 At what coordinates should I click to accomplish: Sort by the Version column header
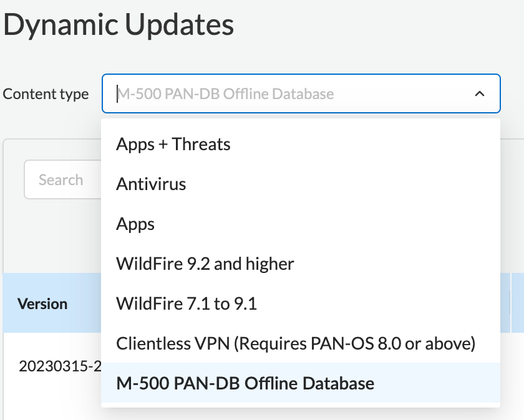click(42, 304)
